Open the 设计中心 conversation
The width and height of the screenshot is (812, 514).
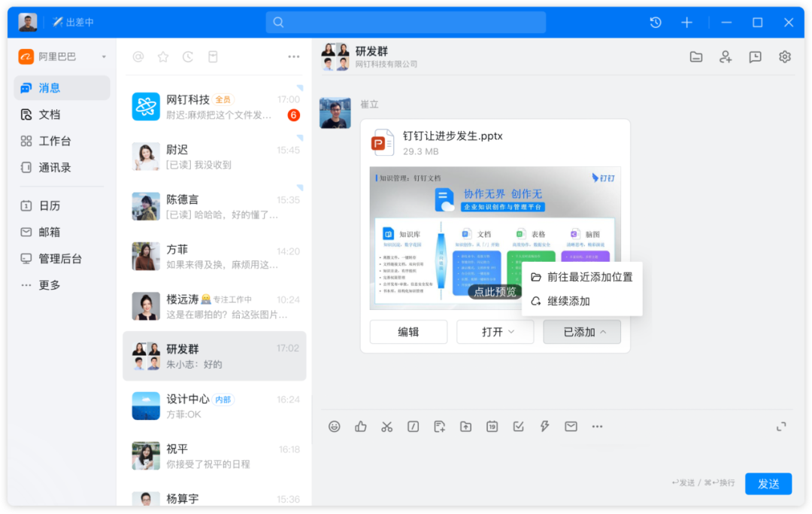214,406
